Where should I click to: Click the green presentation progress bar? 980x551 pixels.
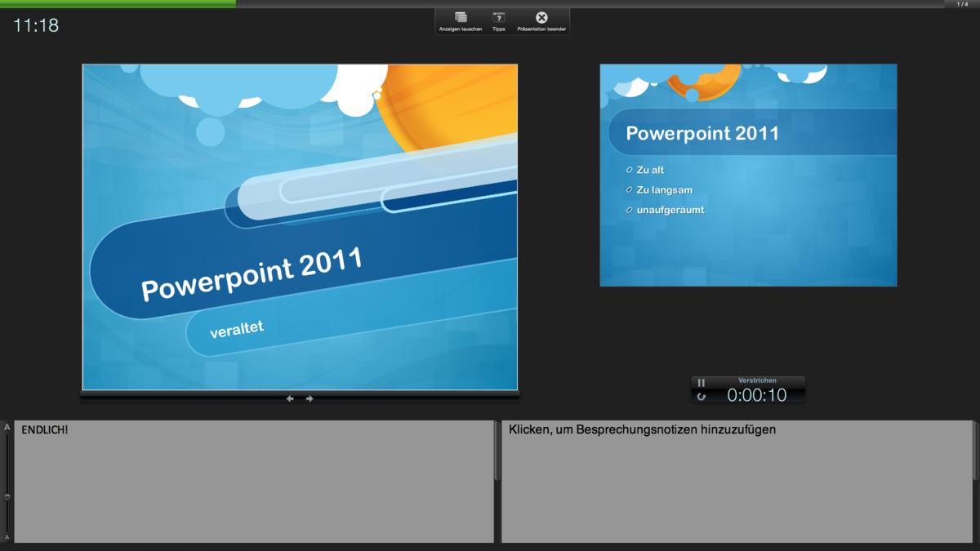point(118,3)
